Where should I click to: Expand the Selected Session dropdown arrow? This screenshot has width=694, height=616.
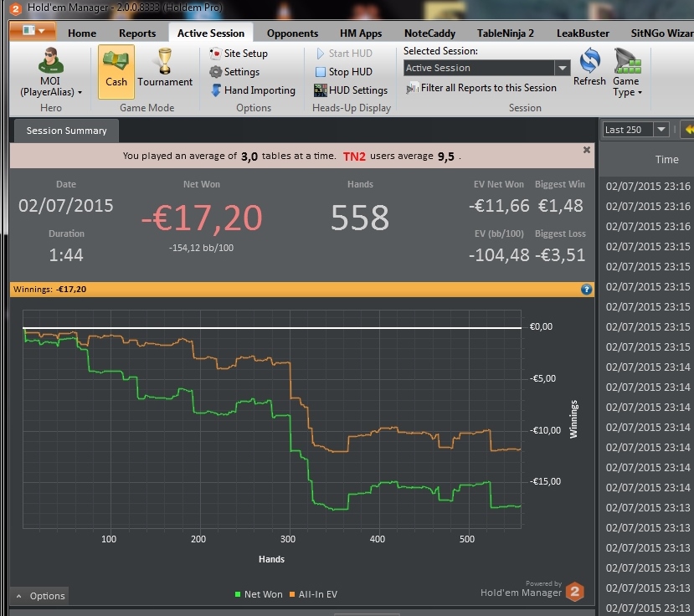tap(562, 68)
